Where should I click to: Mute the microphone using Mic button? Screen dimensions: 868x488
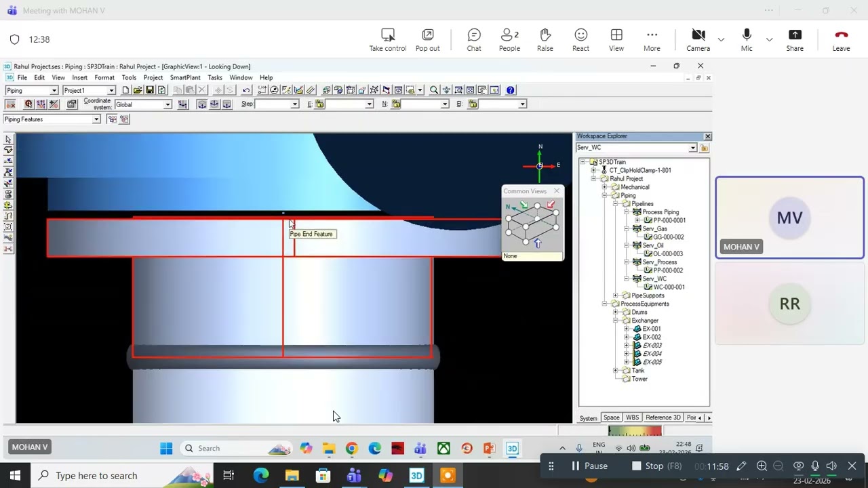pos(746,39)
